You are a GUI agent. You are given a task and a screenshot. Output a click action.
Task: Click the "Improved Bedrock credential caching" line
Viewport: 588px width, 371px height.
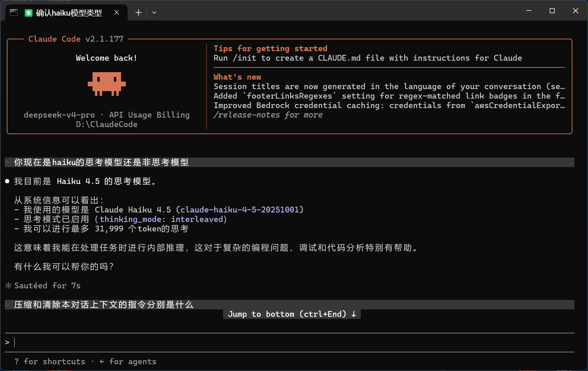click(389, 105)
